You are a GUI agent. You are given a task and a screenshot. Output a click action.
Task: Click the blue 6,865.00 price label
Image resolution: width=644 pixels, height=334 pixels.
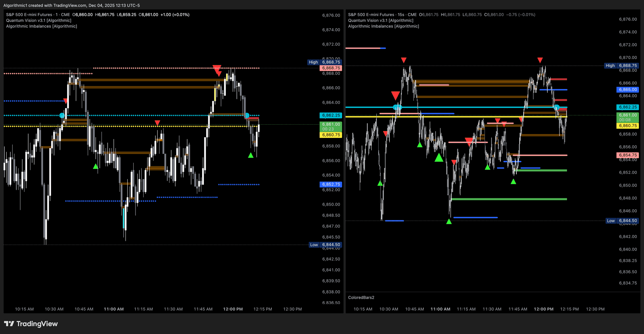coord(628,90)
